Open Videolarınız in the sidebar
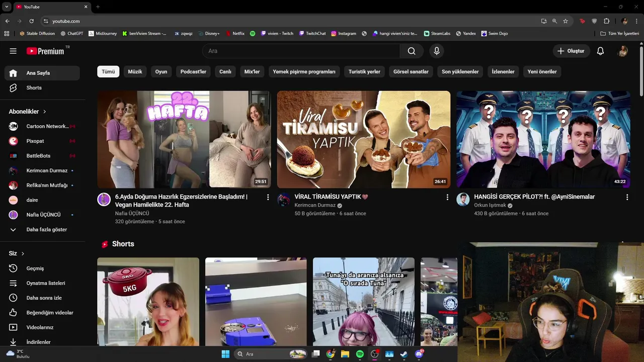Image resolution: width=644 pixels, height=362 pixels. [x=42, y=327]
